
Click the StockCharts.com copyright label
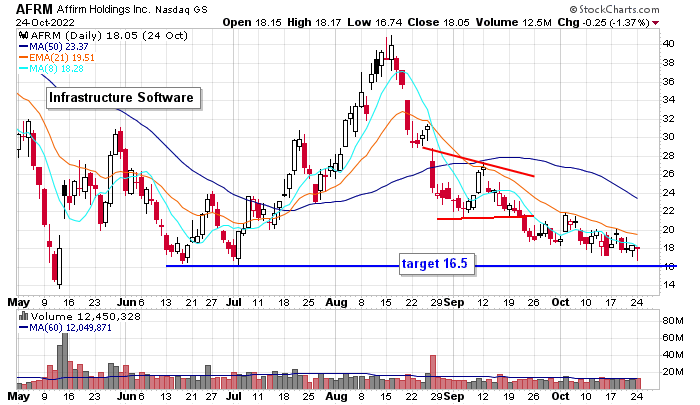coord(614,9)
